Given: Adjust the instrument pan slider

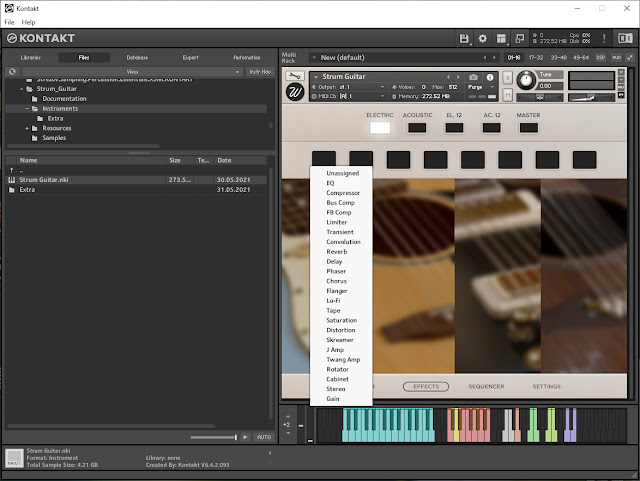Looking at the screenshot, I should point(540,97).
